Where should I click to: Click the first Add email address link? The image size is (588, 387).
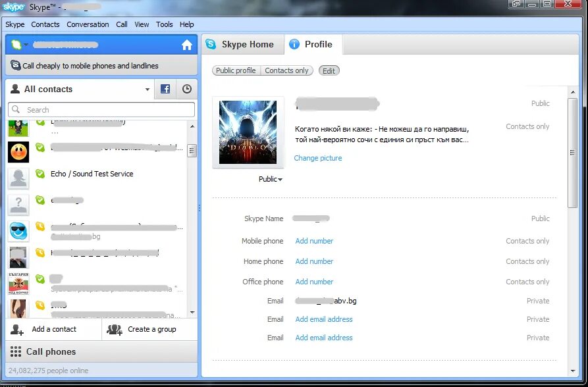pyautogui.click(x=324, y=319)
